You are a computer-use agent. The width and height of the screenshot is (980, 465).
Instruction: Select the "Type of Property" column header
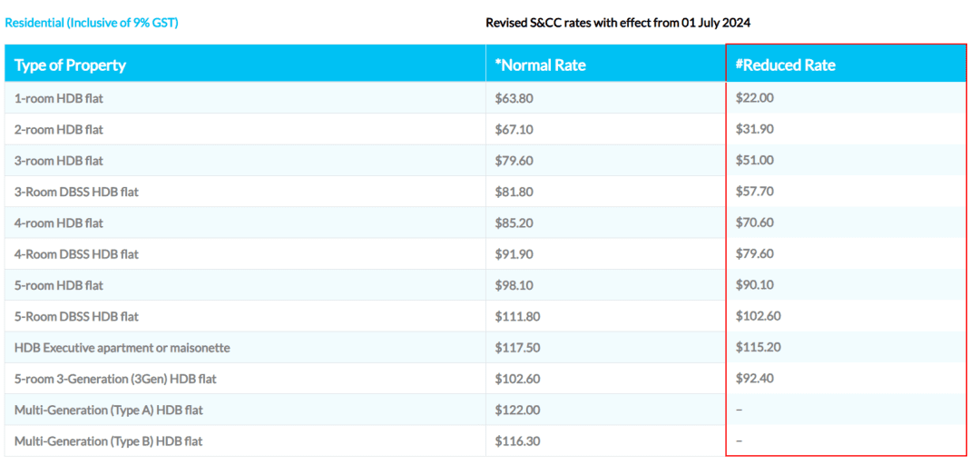pos(70,65)
